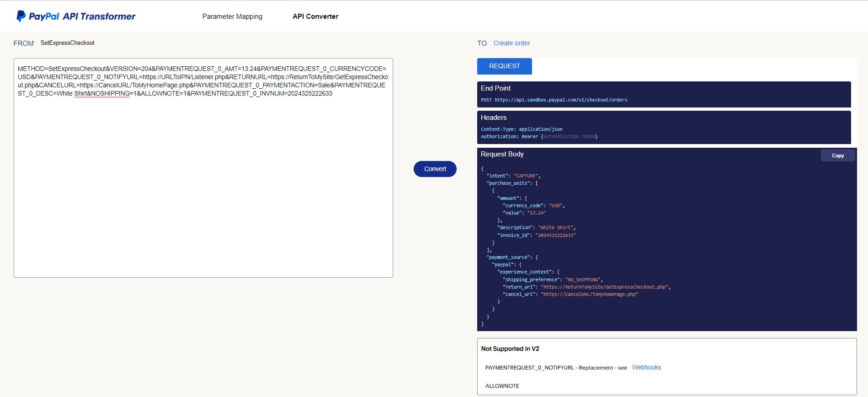
Task: Copy the request body with Copy button
Action: coord(837,156)
